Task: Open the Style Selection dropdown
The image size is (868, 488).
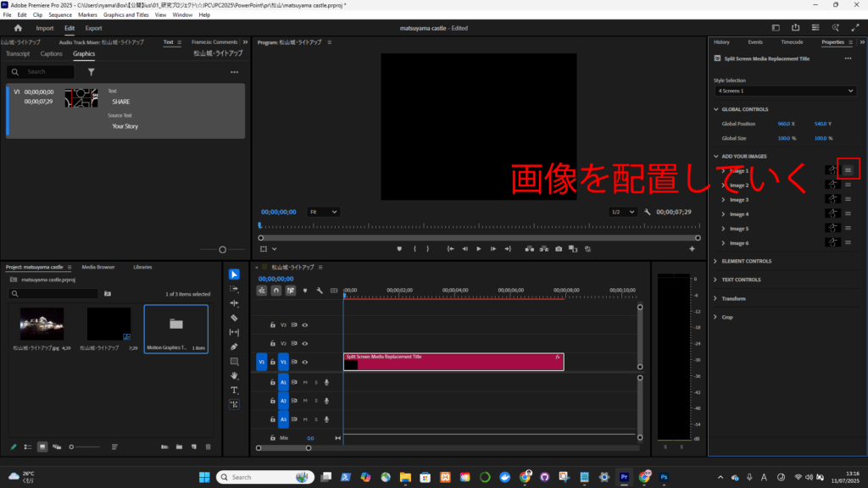Action: (785, 91)
